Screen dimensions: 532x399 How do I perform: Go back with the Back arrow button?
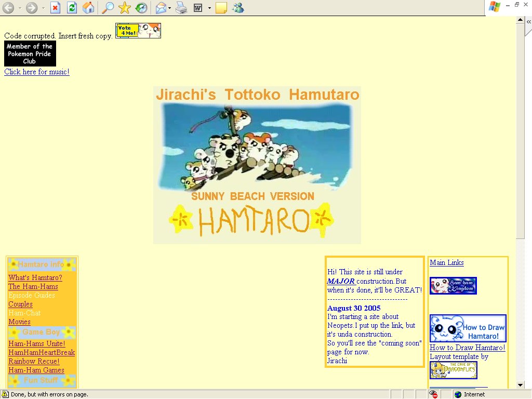coord(8,7)
